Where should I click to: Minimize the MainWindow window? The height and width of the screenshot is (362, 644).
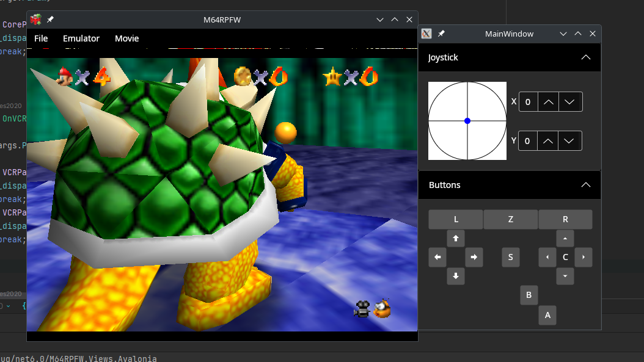(563, 34)
